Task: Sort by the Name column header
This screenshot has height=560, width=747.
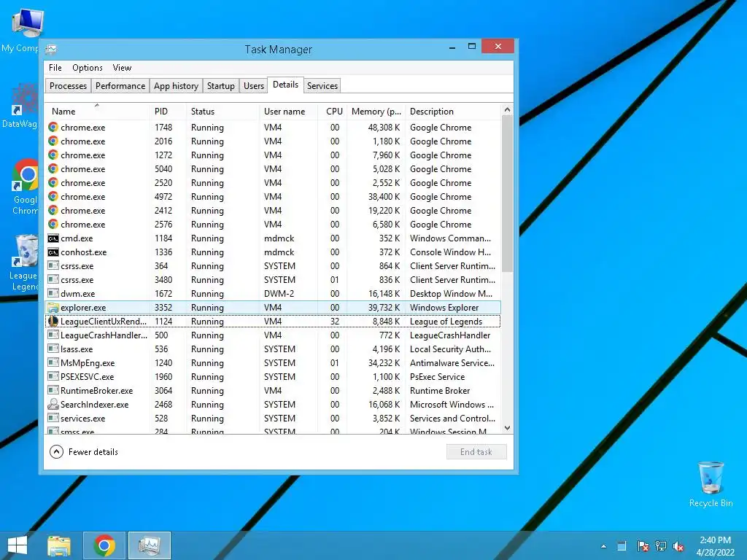Action: coord(98,112)
